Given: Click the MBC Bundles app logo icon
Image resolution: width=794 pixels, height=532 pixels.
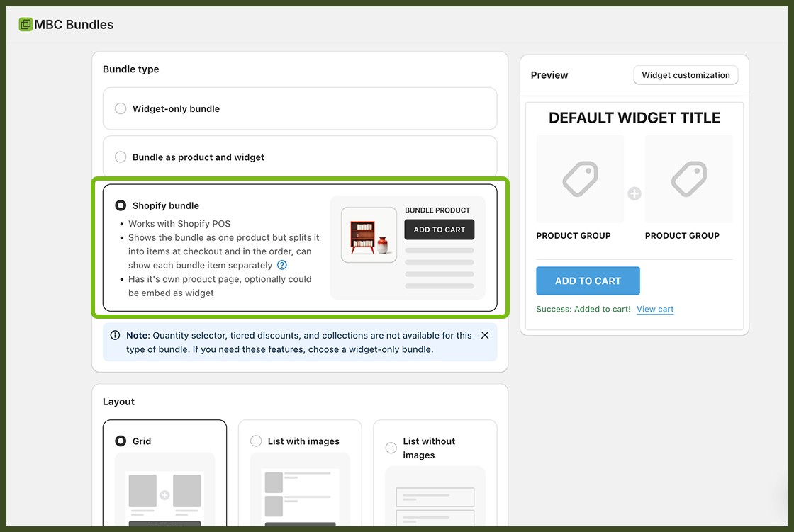Looking at the screenshot, I should [x=25, y=23].
